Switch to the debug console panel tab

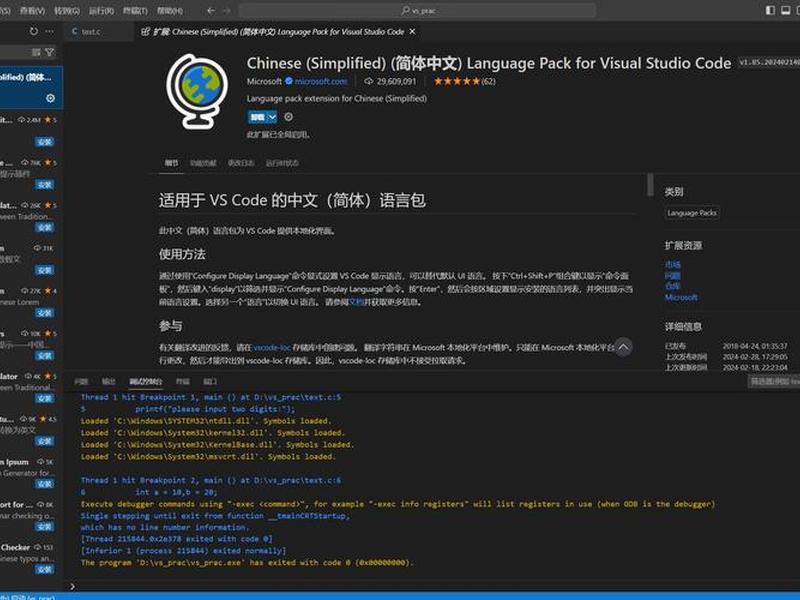pyautogui.click(x=145, y=382)
